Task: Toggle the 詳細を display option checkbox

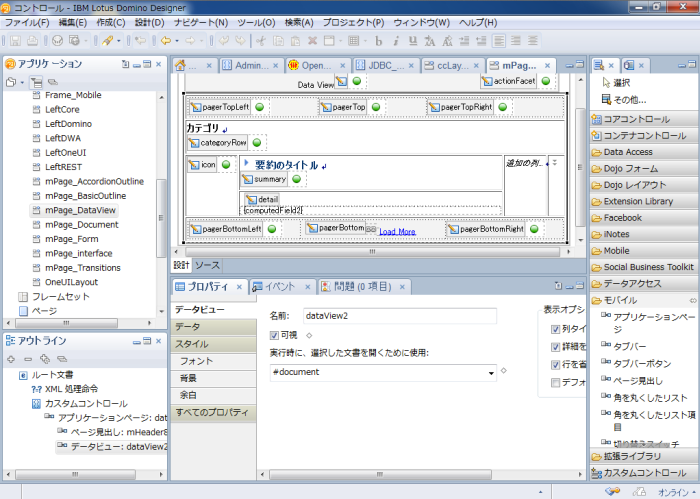Action: pyautogui.click(x=555, y=347)
